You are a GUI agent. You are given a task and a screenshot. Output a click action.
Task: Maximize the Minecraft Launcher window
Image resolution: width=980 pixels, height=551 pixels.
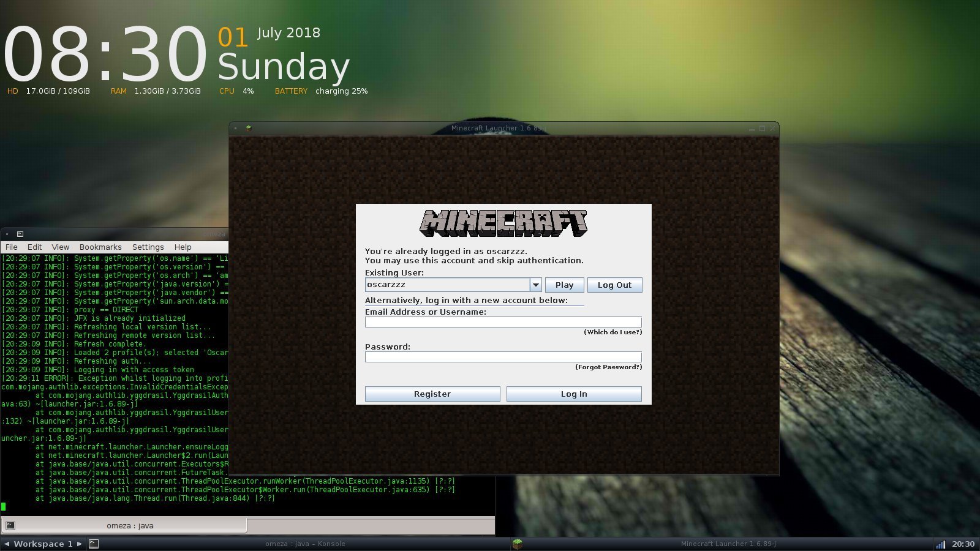click(763, 129)
